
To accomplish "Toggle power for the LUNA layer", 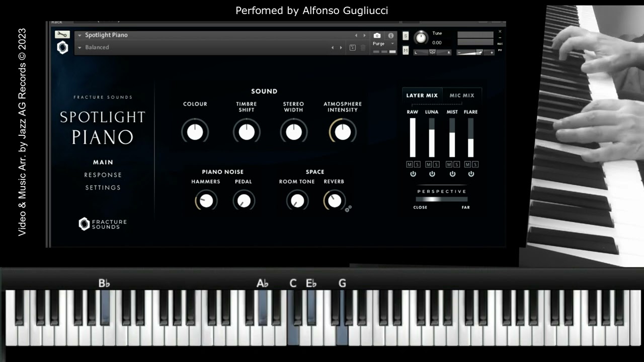I will click(x=432, y=174).
